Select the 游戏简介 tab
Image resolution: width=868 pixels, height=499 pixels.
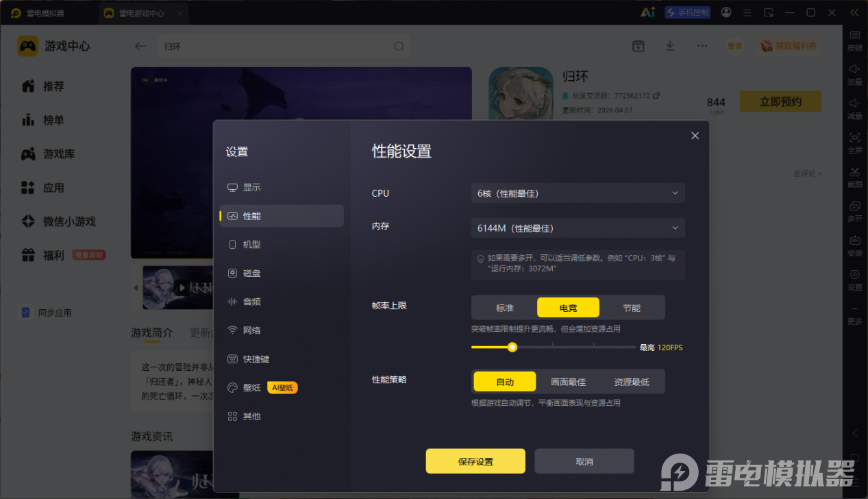[x=152, y=332]
